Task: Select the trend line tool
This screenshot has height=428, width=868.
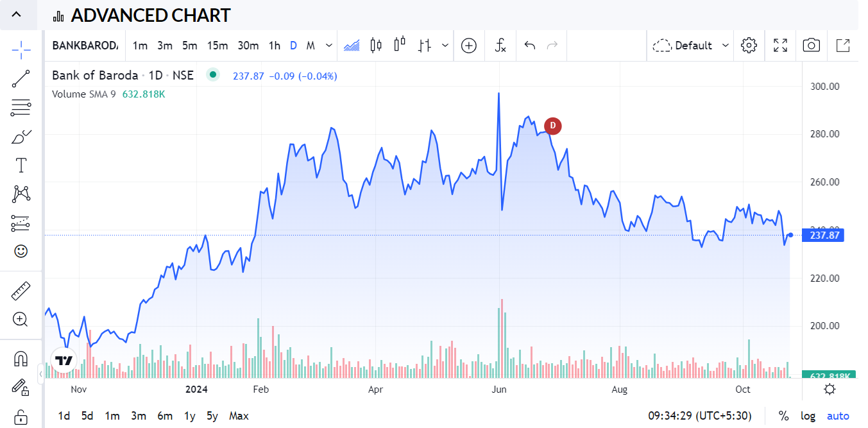Action: (x=21, y=78)
